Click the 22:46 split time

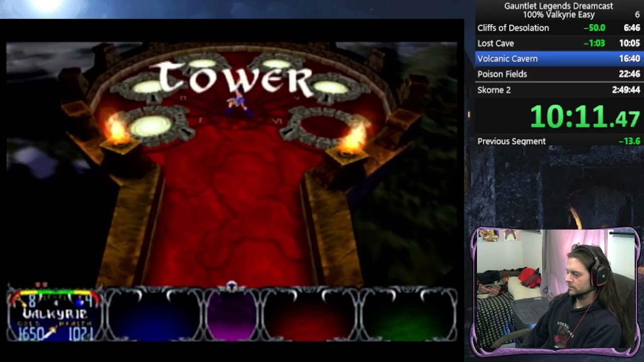[x=629, y=74]
